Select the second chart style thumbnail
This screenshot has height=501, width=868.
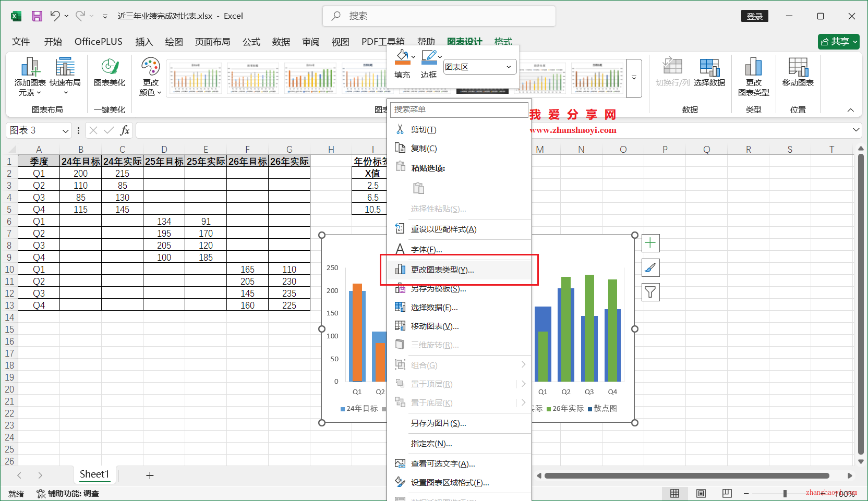coord(252,78)
